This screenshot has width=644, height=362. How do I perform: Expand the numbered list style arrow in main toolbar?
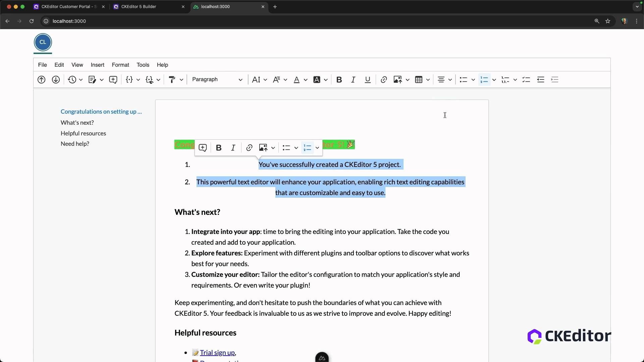[494, 80]
